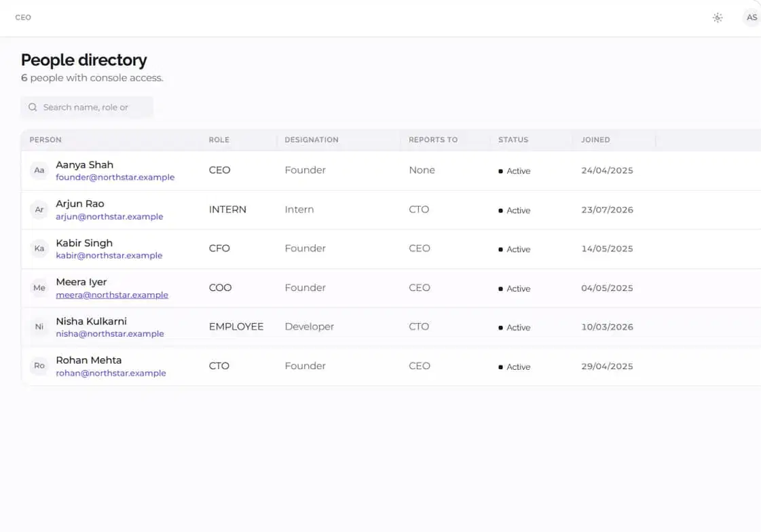Click joined date 23/07/2026
Screen dimensions: 761x532
[x=607, y=210]
